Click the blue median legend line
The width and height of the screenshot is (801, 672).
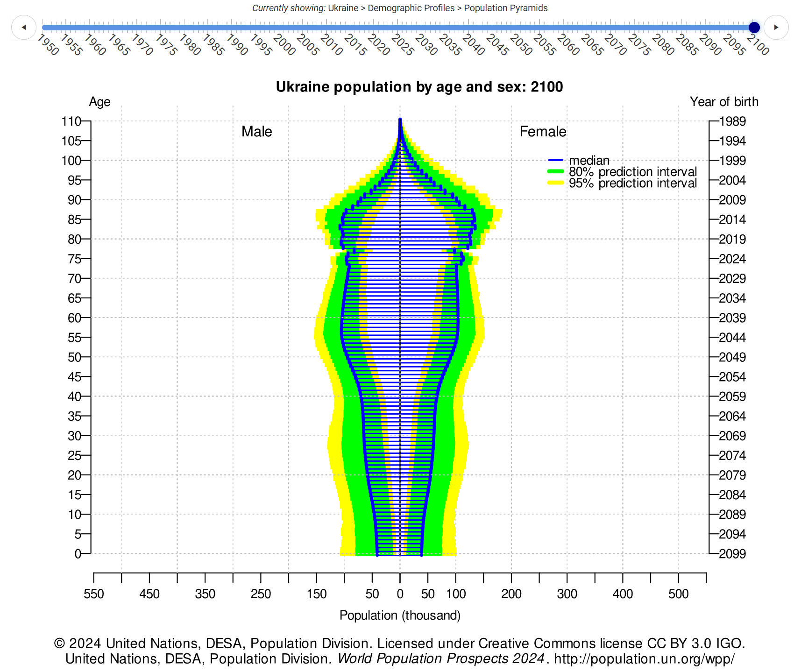tap(556, 160)
